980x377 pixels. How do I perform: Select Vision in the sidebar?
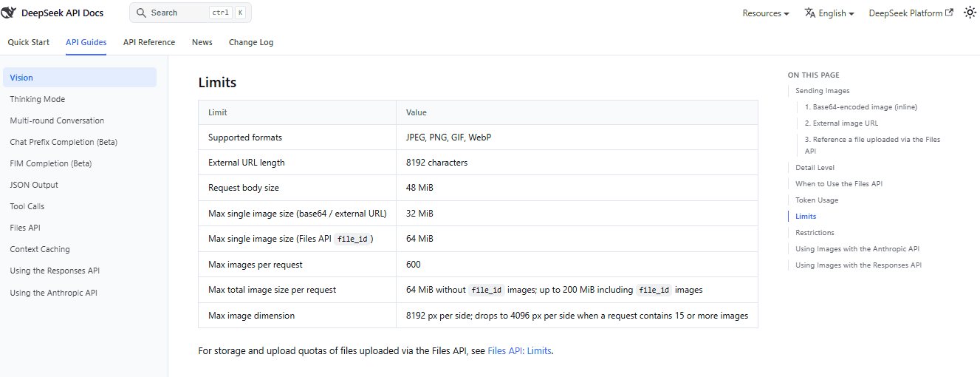pyautogui.click(x=80, y=78)
